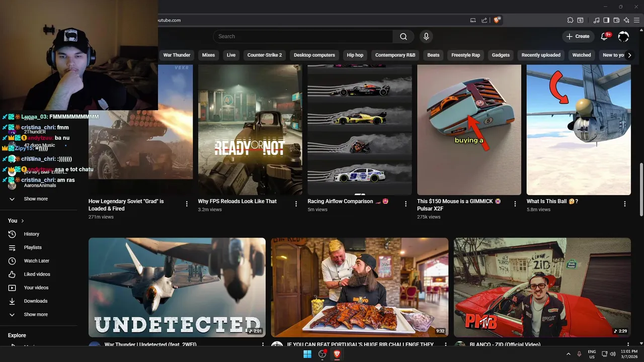Select the Live filter chip
The width and height of the screenshot is (644, 362).
click(x=231, y=55)
